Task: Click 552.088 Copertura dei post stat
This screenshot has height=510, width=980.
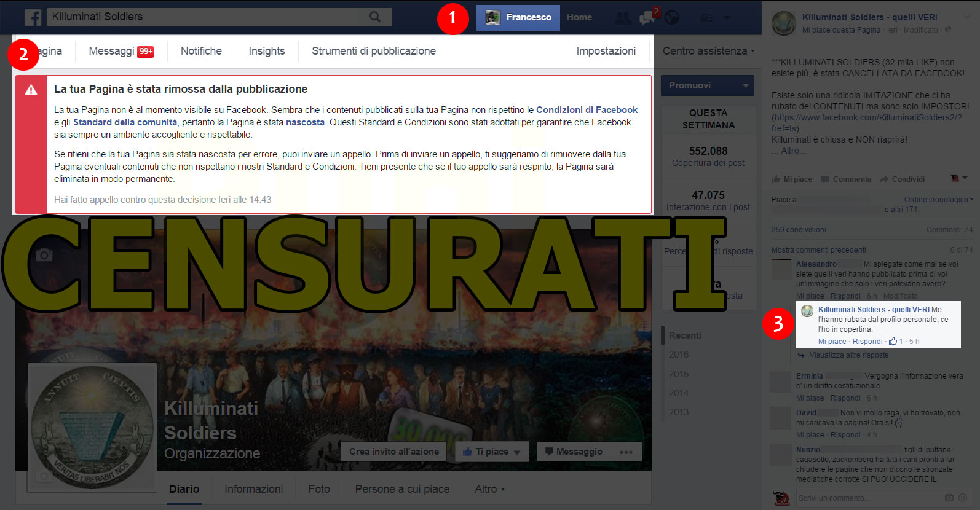Action: pyautogui.click(x=708, y=156)
